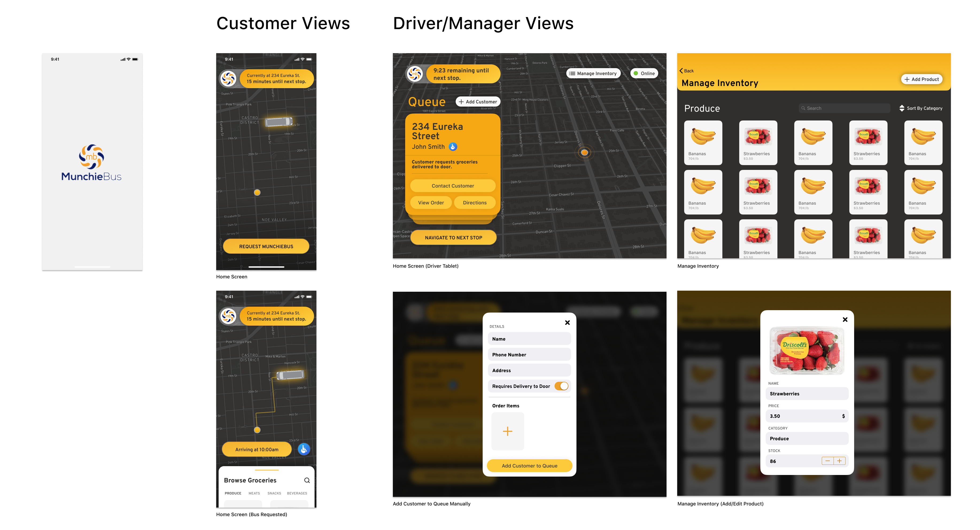Tap the bus icon on Bus Requested map

(x=290, y=375)
